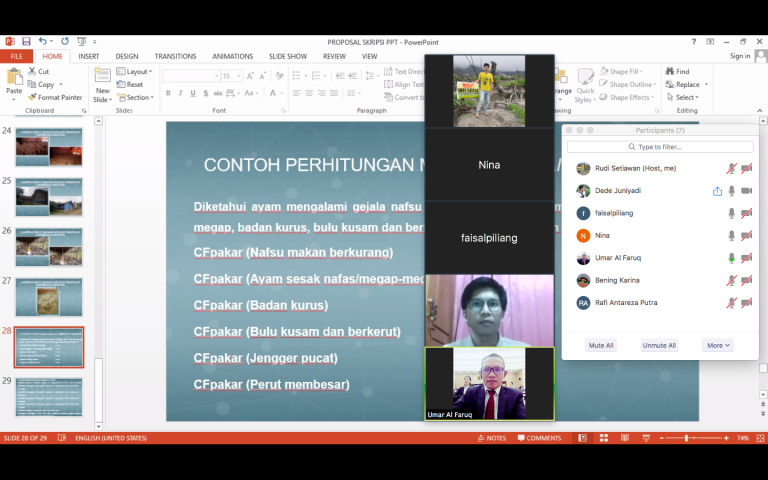This screenshot has height=480, width=768.
Task: Open COMMENTS pane from status bar
Action: 540,438
